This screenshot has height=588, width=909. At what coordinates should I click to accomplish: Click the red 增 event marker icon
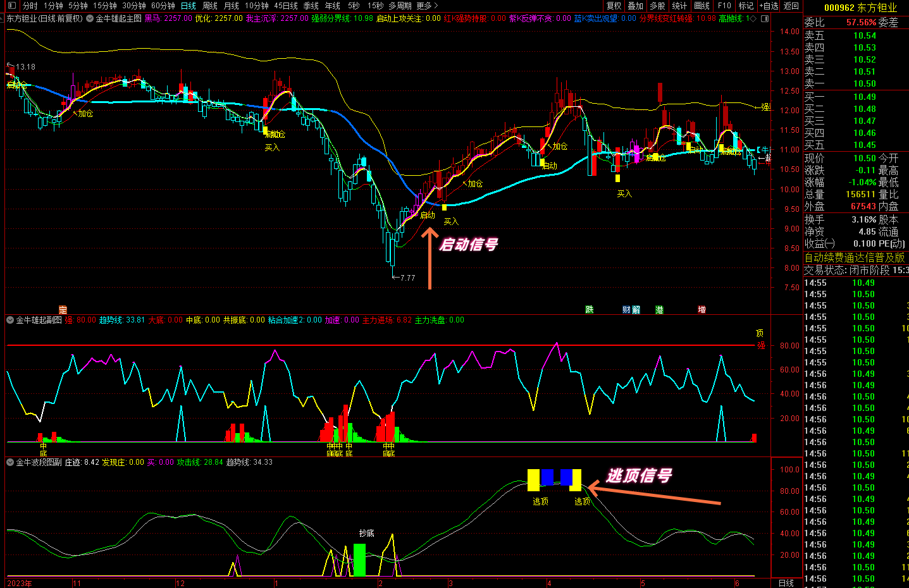pos(702,310)
